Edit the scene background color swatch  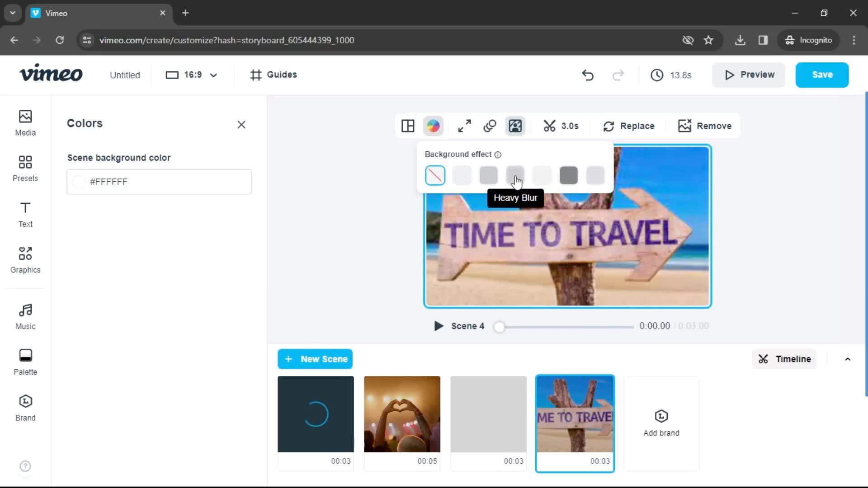click(79, 182)
